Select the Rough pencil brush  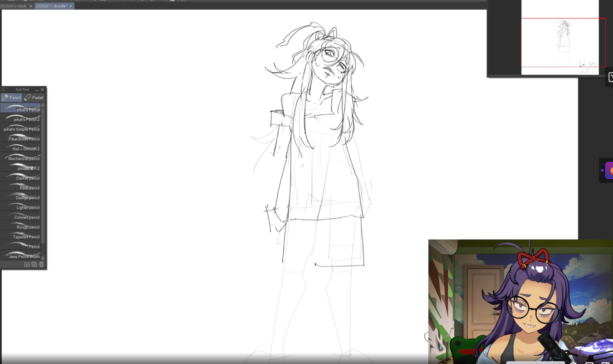point(20,226)
